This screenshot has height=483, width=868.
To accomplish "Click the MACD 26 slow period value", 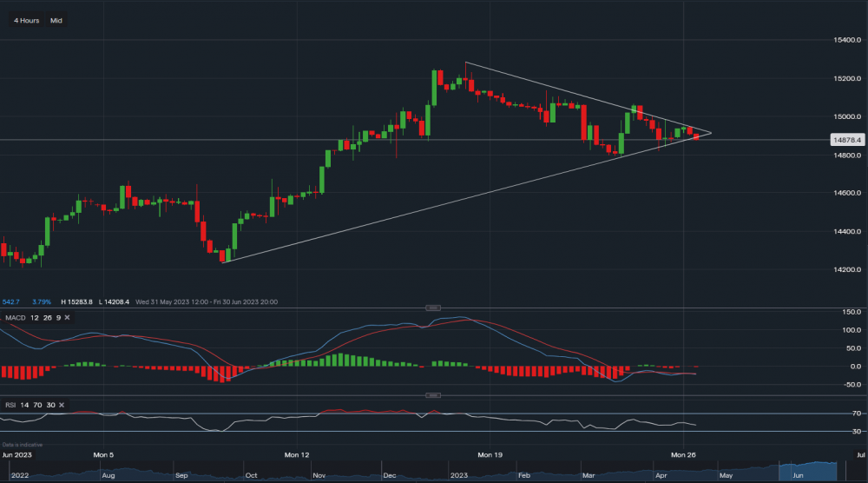I will pyautogui.click(x=46, y=318).
